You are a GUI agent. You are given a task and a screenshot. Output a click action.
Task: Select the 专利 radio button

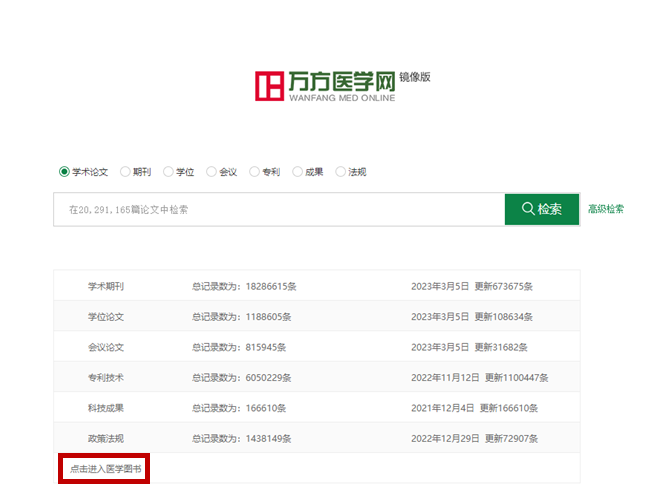(254, 172)
